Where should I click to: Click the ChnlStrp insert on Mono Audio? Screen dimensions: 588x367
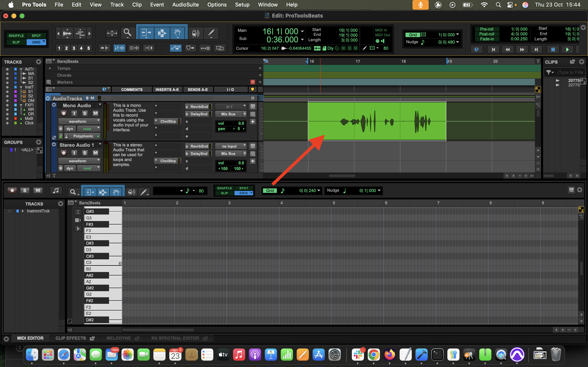[x=168, y=121]
